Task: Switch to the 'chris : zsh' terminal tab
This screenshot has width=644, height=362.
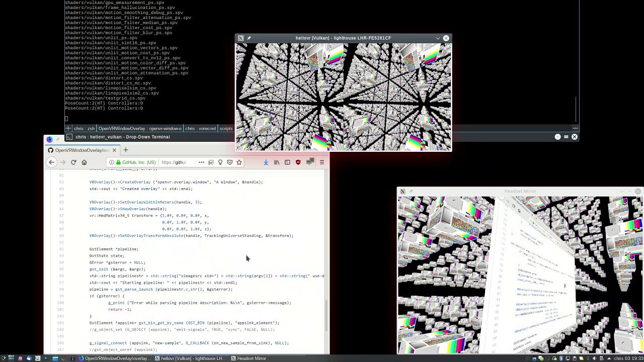Action: [84, 129]
